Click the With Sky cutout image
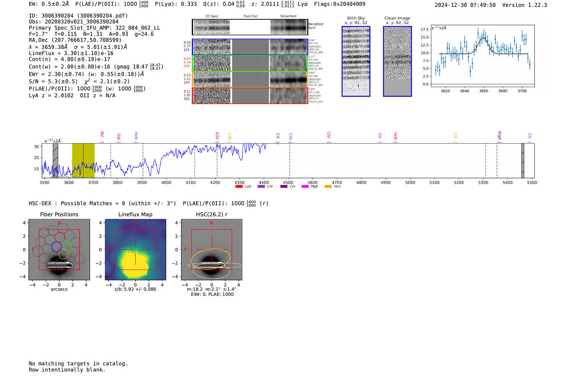 (x=356, y=61)
